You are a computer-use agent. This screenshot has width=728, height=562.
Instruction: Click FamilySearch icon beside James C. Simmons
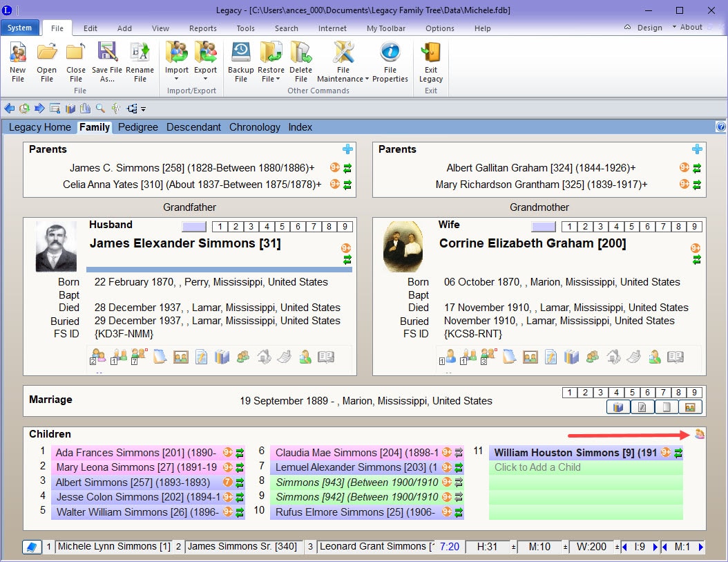(335, 167)
